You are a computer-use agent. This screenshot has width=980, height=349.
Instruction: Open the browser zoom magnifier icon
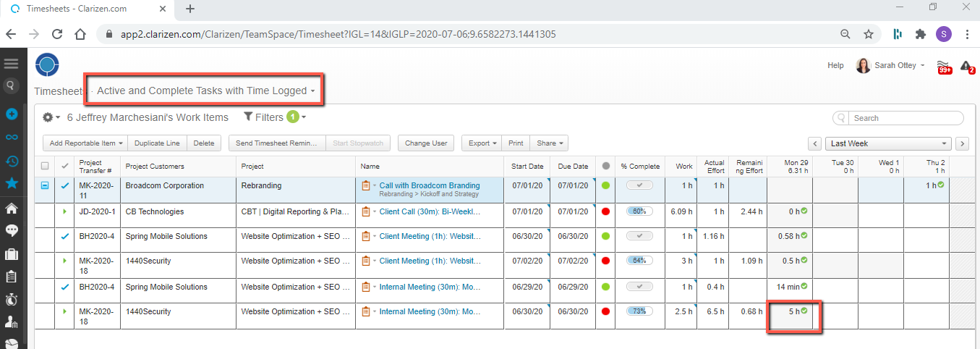845,34
